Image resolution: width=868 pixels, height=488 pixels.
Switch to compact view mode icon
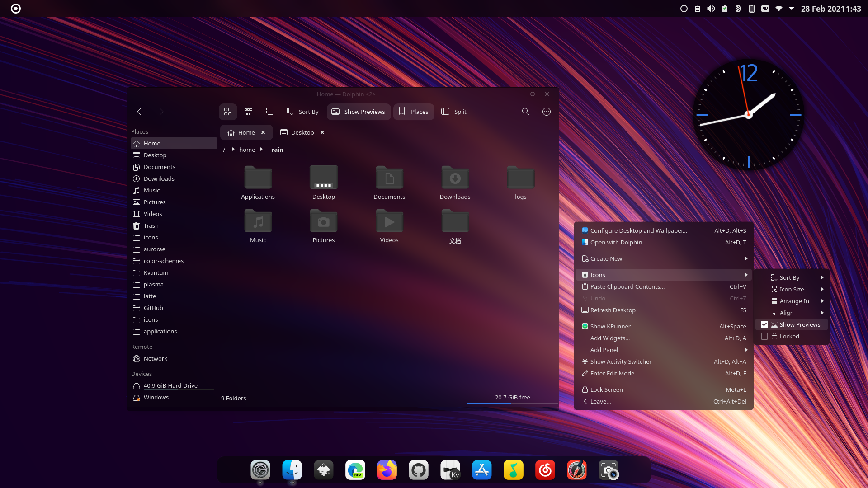[x=248, y=112]
